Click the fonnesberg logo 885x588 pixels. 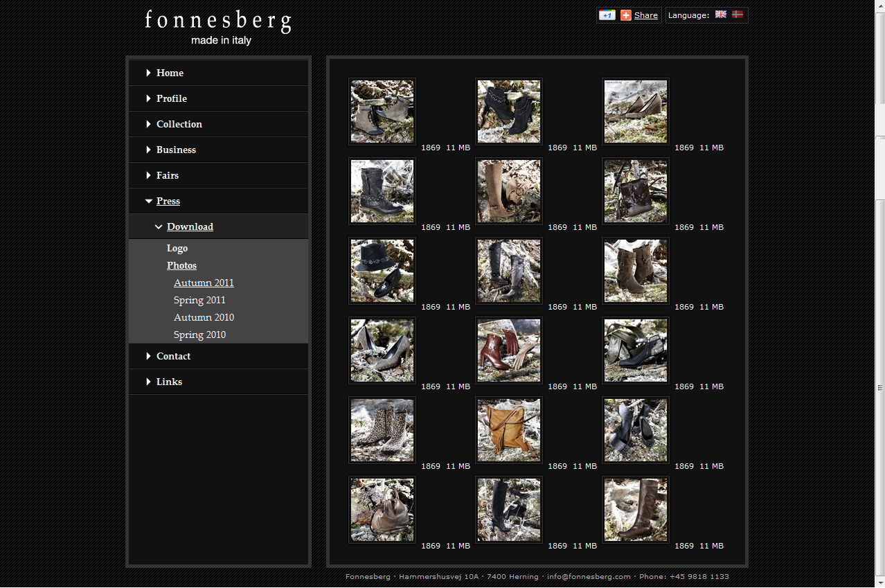pyautogui.click(x=219, y=27)
